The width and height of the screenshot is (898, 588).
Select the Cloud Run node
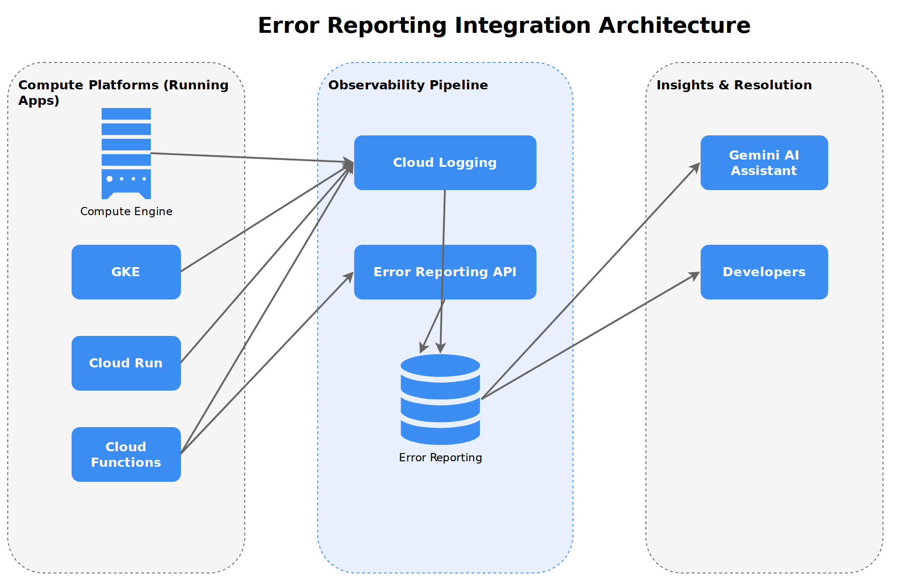126,363
